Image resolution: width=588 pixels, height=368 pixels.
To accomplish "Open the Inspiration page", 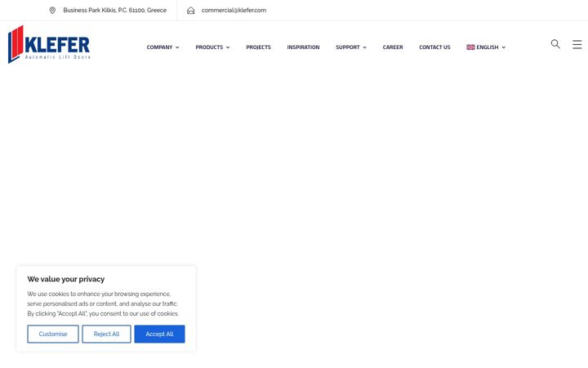I will (x=303, y=47).
